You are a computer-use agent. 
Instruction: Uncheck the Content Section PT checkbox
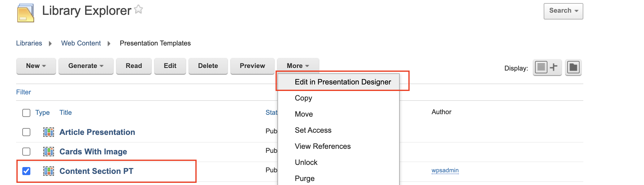26,171
